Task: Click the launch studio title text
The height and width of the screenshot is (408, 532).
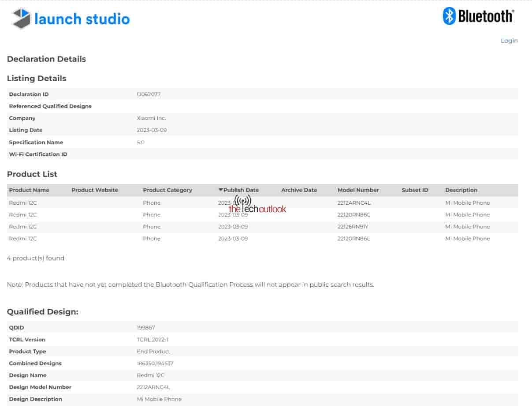Action: pyautogui.click(x=82, y=19)
